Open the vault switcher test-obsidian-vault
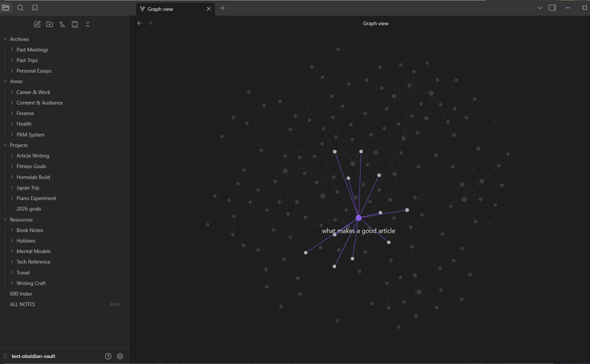Screen dimensions: 590x364 (x=33, y=356)
